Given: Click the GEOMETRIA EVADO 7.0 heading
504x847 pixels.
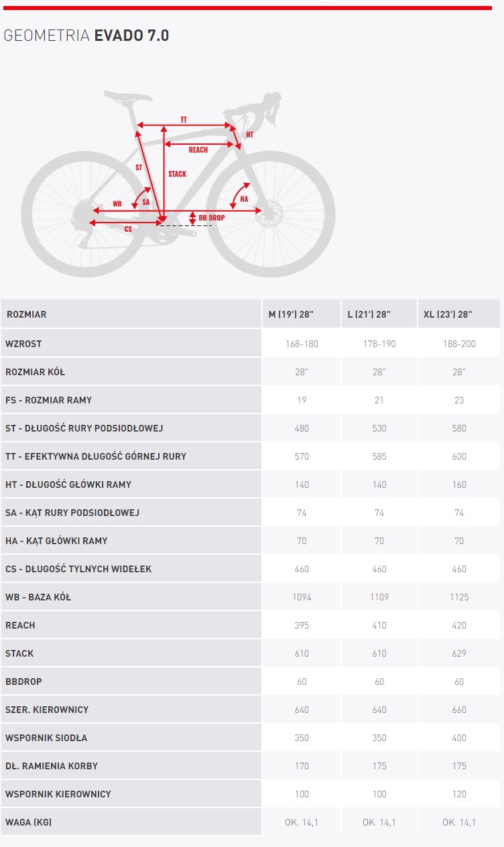Looking at the screenshot, I should pos(86,36).
